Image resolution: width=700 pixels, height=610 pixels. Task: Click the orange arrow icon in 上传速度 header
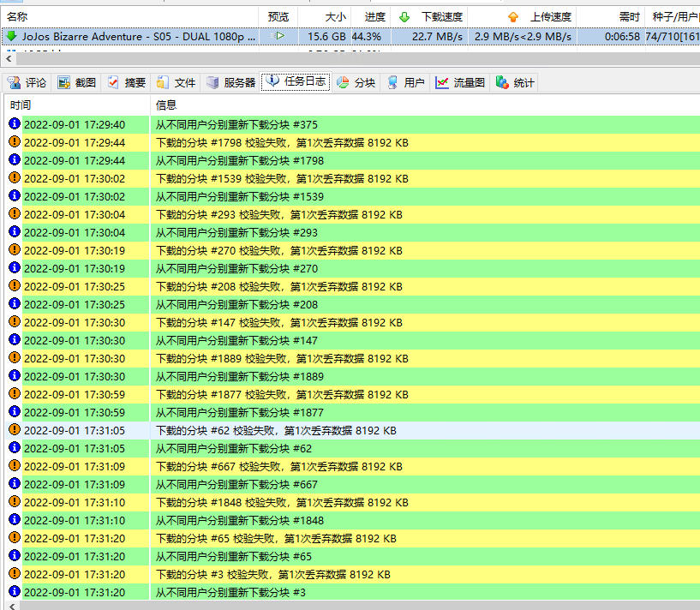[x=513, y=16]
